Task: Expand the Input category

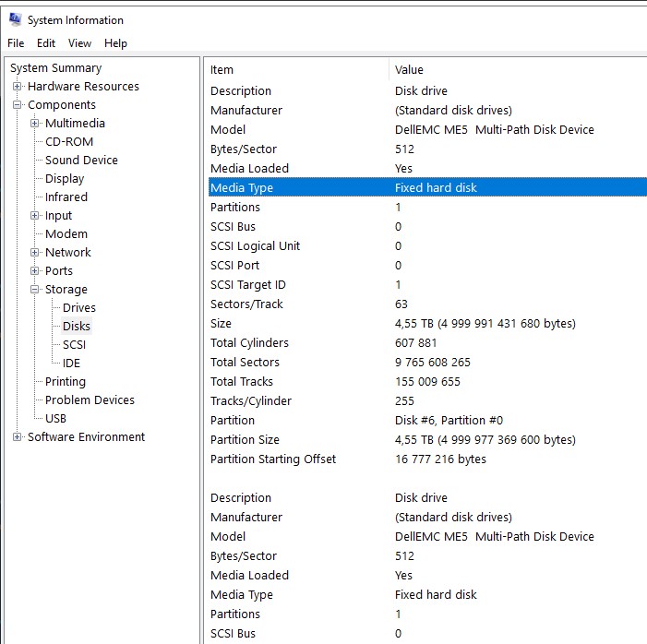Action: [35, 215]
